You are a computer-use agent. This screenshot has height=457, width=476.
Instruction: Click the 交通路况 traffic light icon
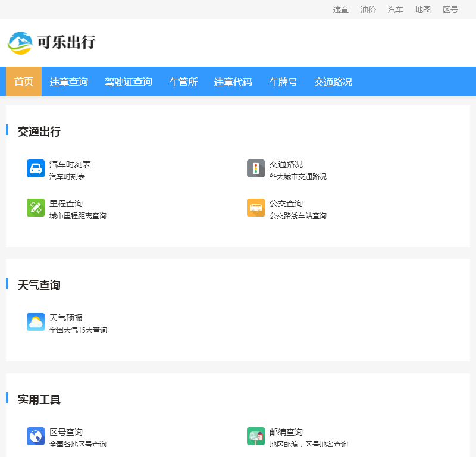(x=256, y=168)
